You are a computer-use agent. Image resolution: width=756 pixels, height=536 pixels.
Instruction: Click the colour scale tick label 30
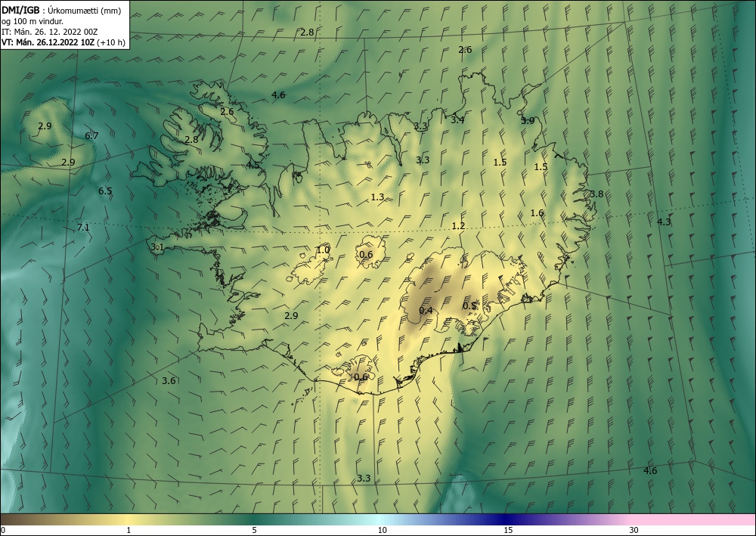[634, 531]
